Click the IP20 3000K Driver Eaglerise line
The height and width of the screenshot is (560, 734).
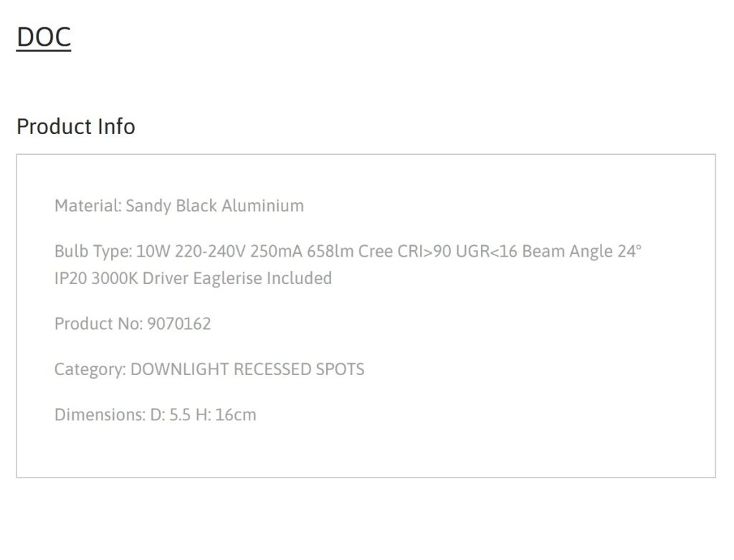(194, 278)
